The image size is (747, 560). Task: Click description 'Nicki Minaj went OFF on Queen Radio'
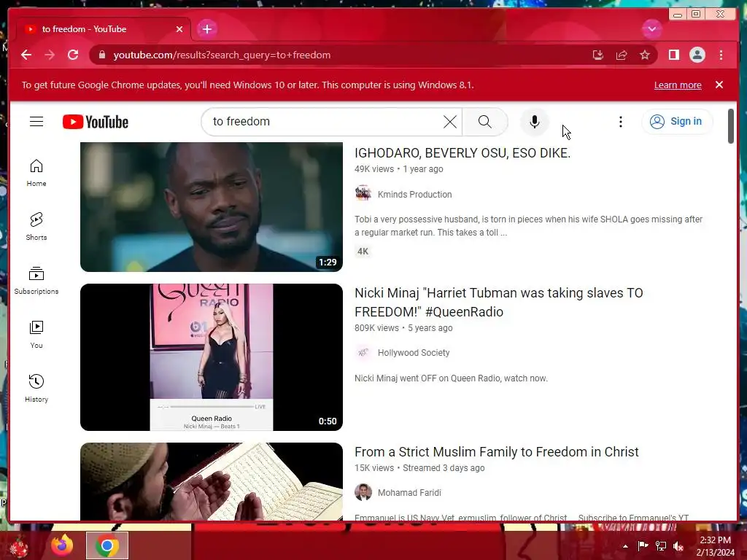[451, 378]
